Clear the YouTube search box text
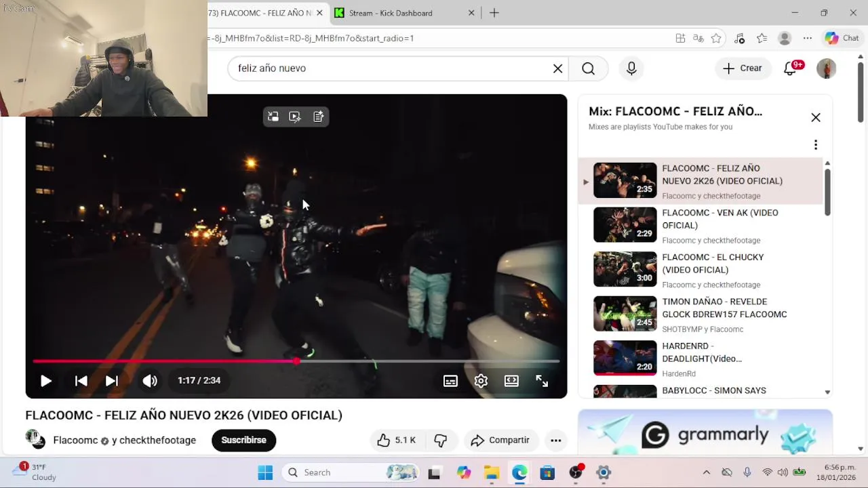The height and width of the screenshot is (488, 868). (557, 68)
